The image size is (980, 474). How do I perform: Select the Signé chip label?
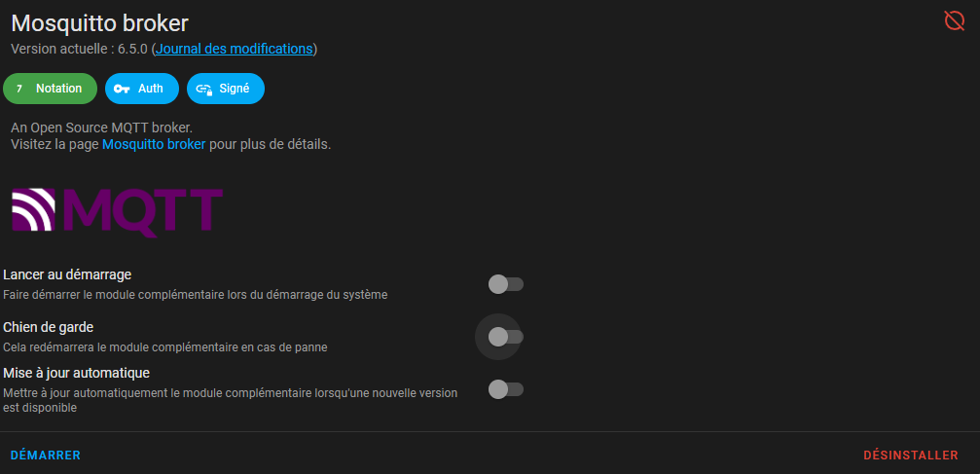235,89
